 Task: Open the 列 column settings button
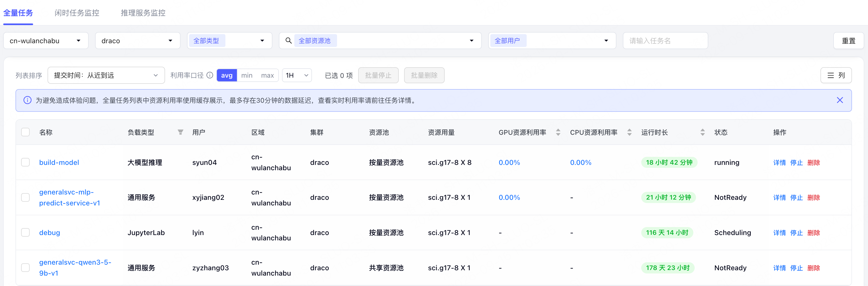(836, 76)
